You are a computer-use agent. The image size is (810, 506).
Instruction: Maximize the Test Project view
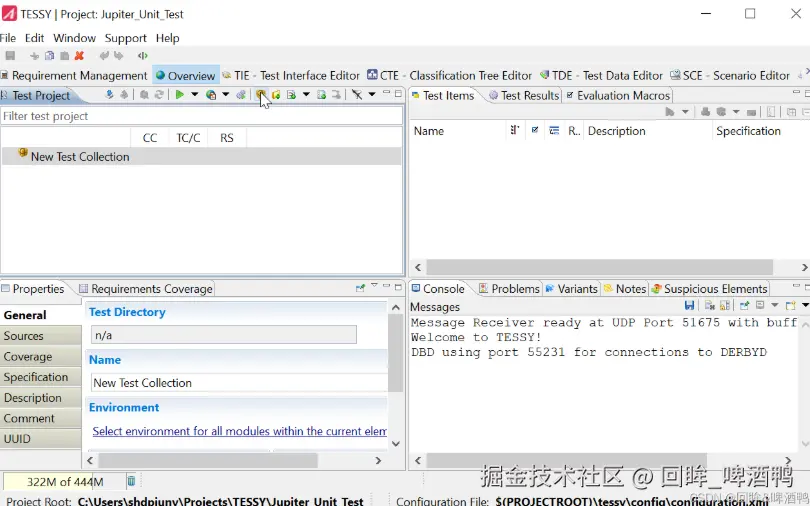[x=398, y=93]
